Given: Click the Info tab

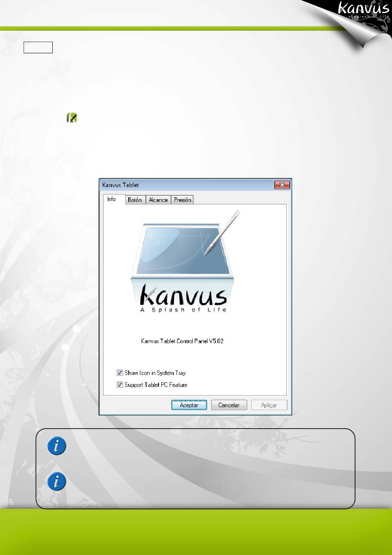Looking at the screenshot, I should [112, 199].
